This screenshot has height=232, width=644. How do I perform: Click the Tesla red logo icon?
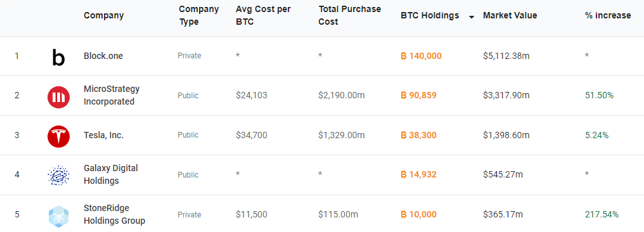tap(58, 136)
